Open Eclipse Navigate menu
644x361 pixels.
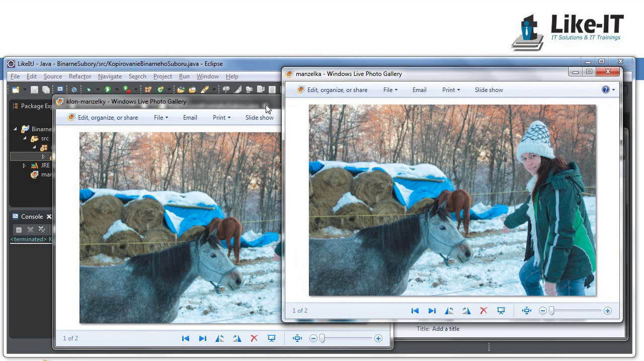tap(110, 76)
